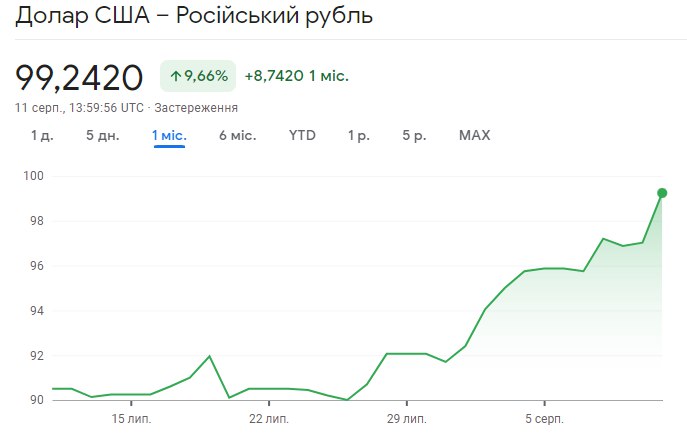Click the +8,7420 1 міс. change text
Image resolution: width=687 pixels, height=434 pixels.
(296, 76)
